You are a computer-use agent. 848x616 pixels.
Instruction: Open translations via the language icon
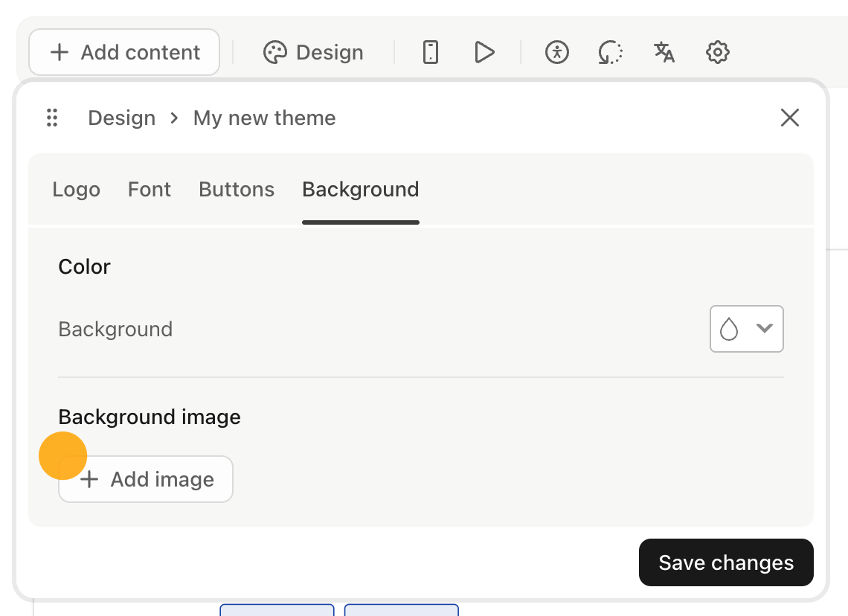(x=664, y=52)
